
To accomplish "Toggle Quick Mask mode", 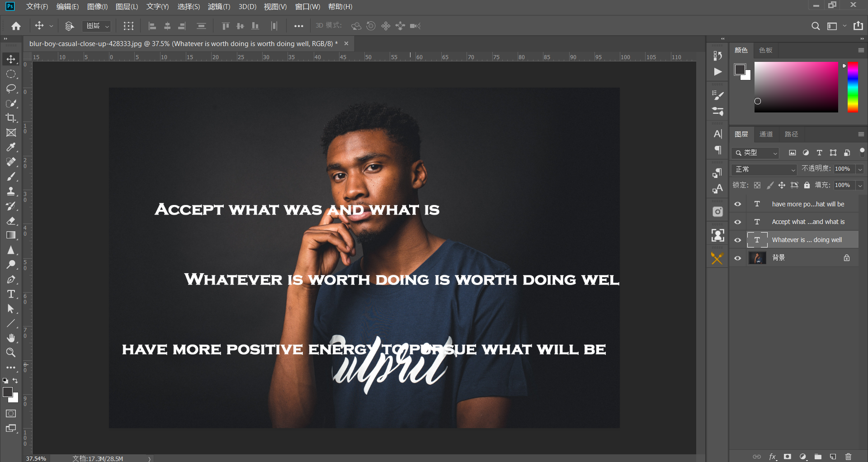I will (x=11, y=414).
